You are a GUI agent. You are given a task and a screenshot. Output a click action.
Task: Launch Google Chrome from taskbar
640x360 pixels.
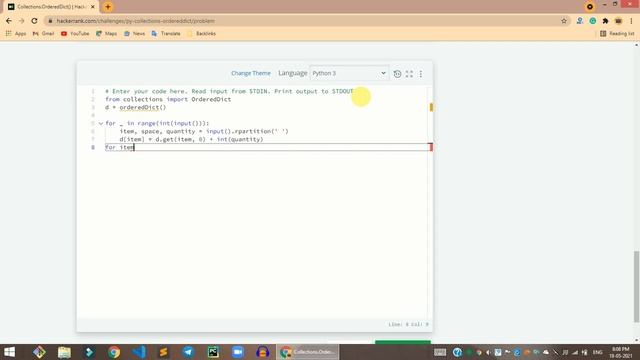click(114, 352)
